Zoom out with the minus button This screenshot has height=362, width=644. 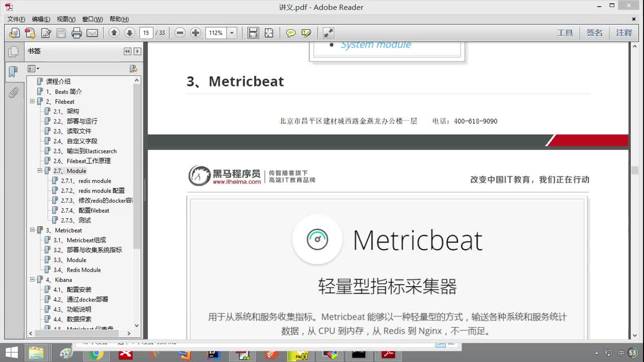[x=180, y=33]
